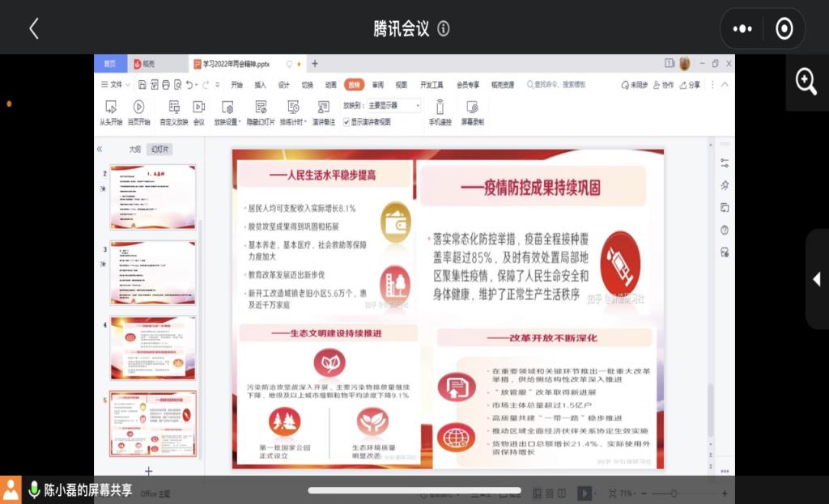
Task: Open the 放映到 主要显示器 dropdown
Action: (394, 105)
